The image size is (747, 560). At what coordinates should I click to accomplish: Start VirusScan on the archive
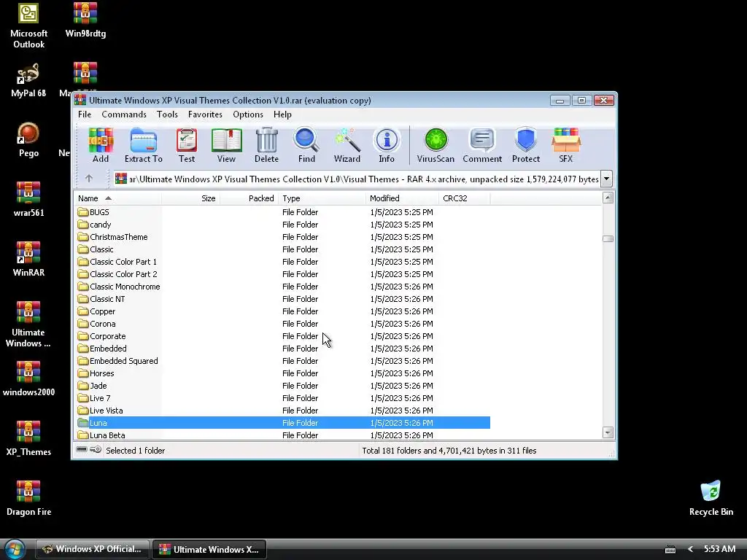click(436, 145)
